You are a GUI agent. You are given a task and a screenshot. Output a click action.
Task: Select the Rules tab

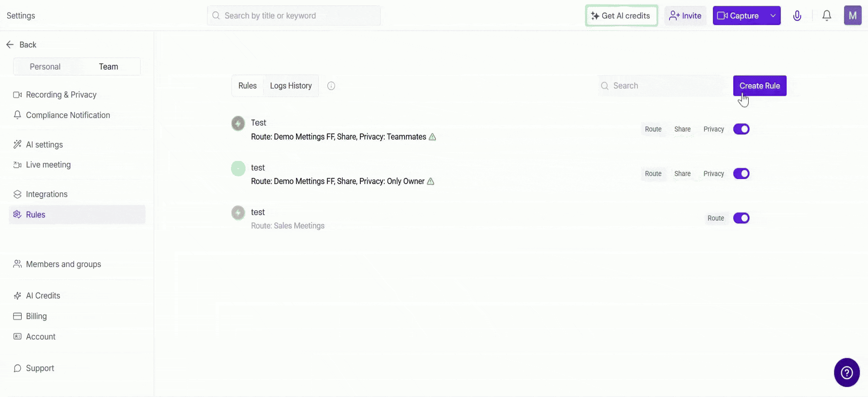click(x=247, y=85)
